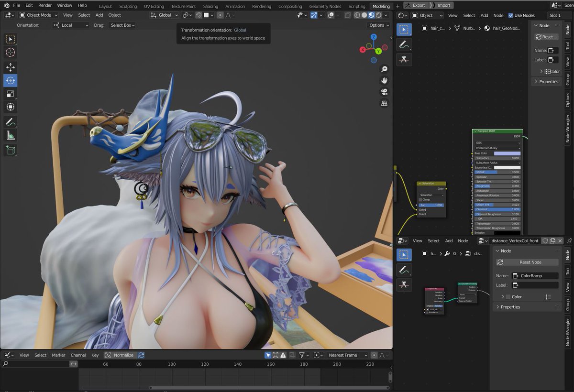
Task: Activate the 3D Cursor tool
Action: [x=11, y=52]
